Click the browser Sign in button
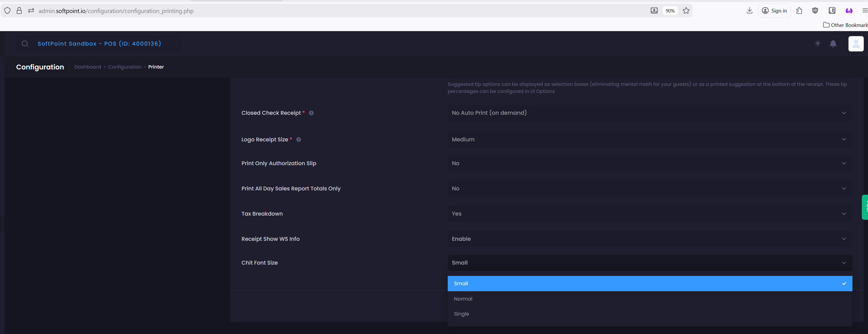The image size is (868, 334). pyautogui.click(x=774, y=11)
